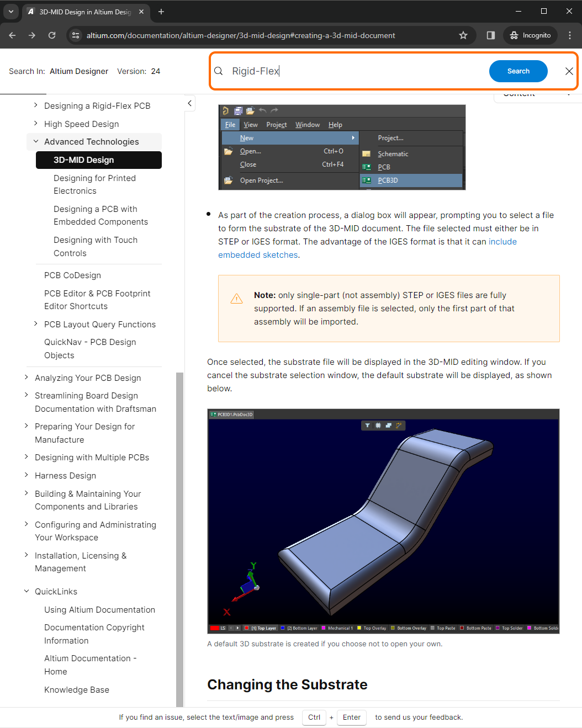Expand the Harness Design section

tap(26, 475)
